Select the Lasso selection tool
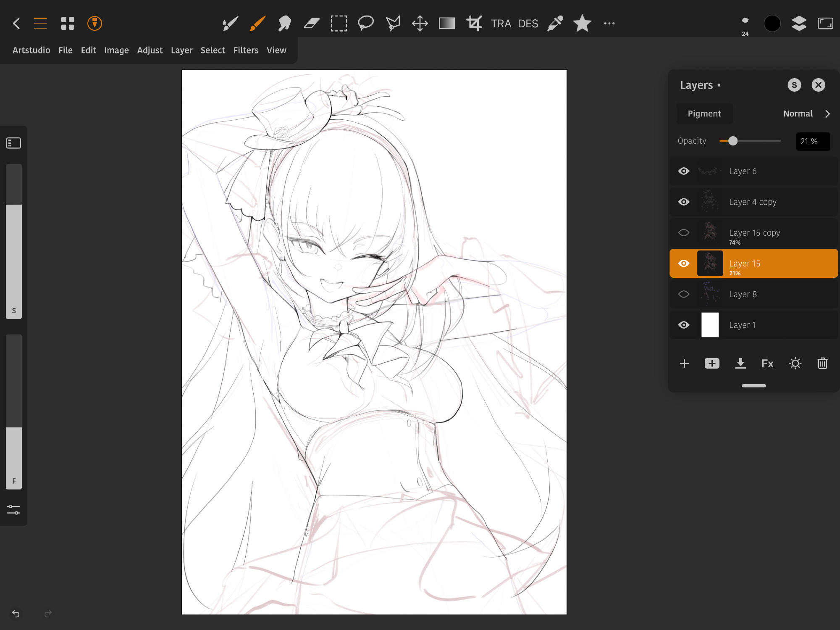840x630 pixels. [366, 24]
